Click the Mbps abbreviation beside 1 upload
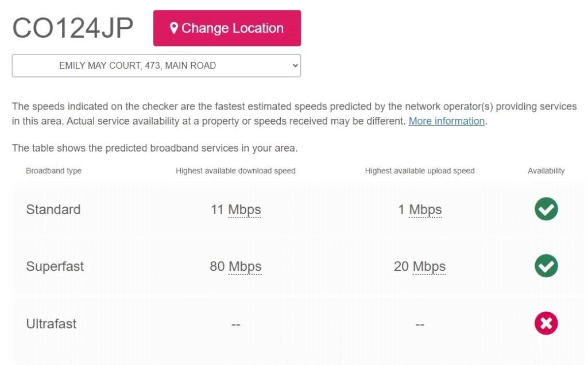 425,209
